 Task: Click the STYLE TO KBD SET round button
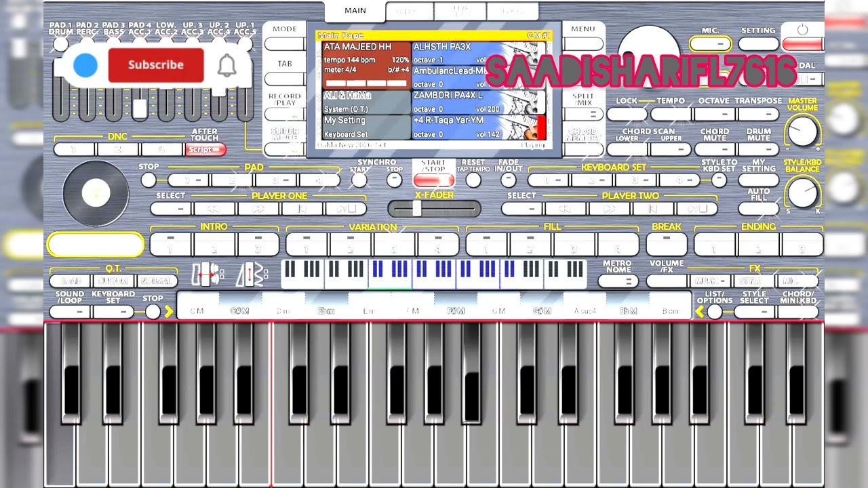click(718, 180)
